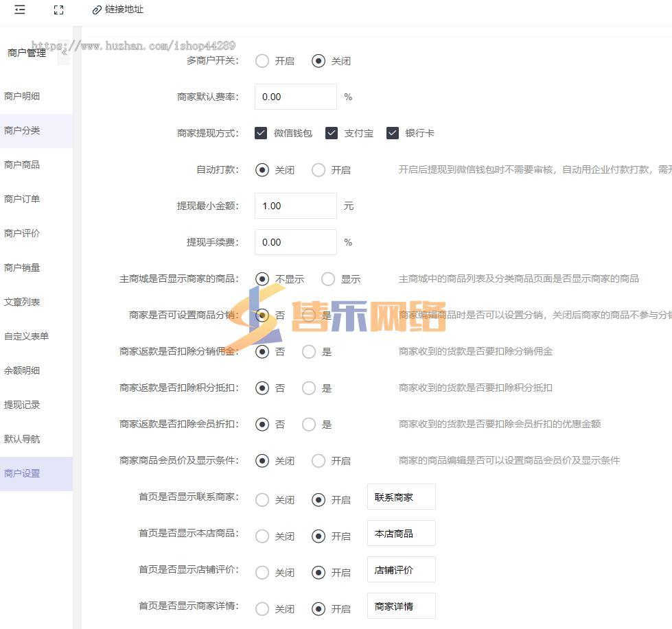Viewport: 672px width, 629px height.
Task: Select 否 for 商家返款是否扣除积分抵扣
Action: point(262,388)
